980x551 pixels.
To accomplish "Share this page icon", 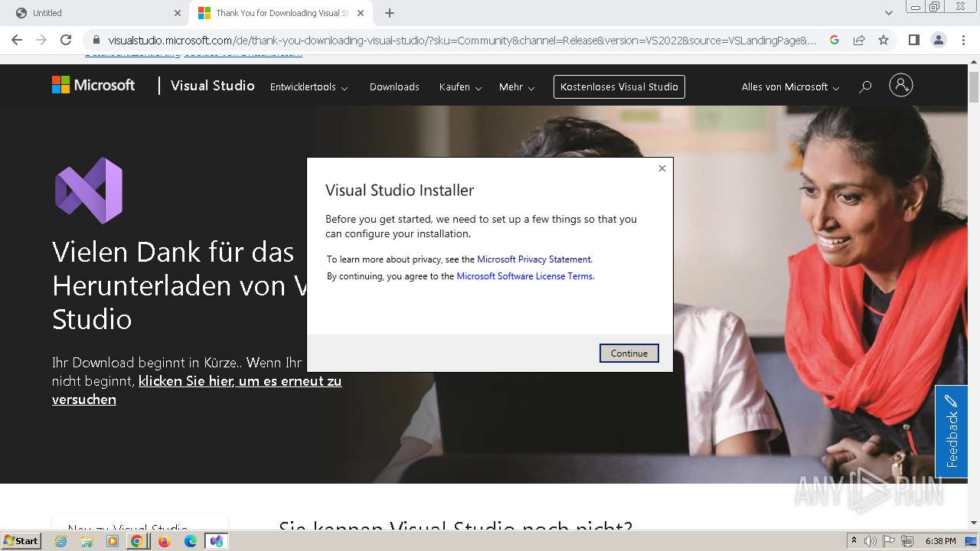I will coord(859,40).
